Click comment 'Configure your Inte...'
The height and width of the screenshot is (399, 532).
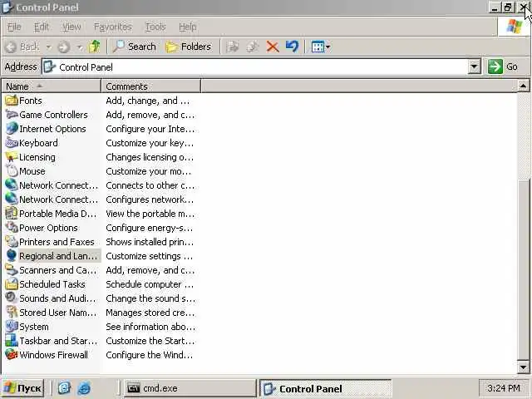click(150, 129)
